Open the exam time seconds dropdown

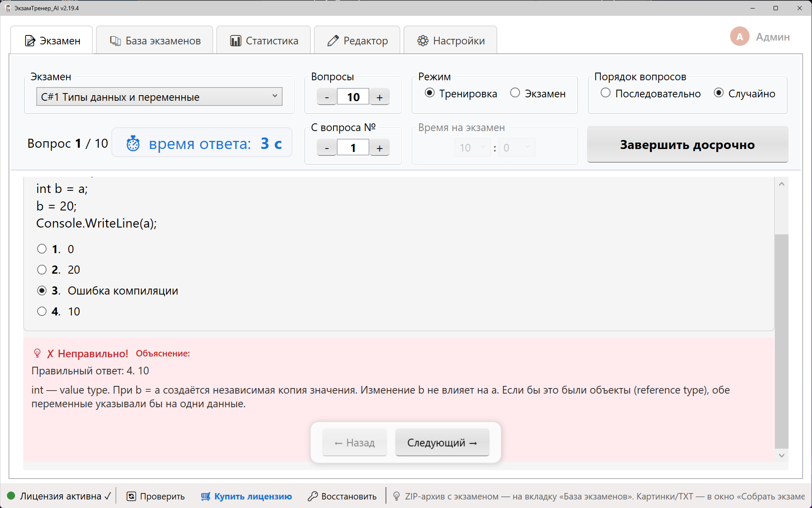click(517, 148)
